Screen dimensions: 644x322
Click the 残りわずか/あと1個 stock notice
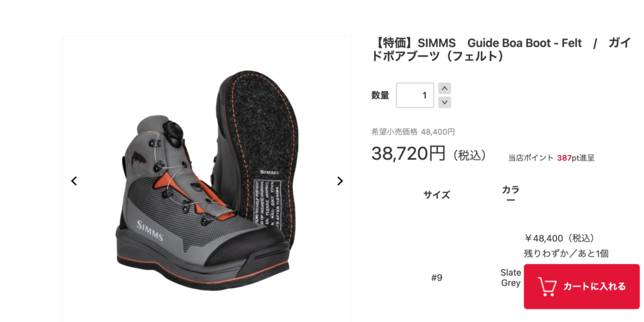pos(566,253)
